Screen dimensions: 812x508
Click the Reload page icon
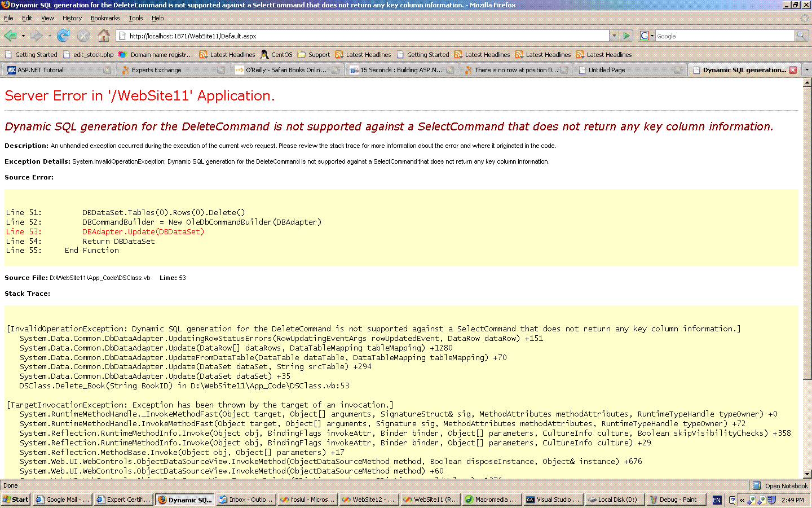[63, 36]
